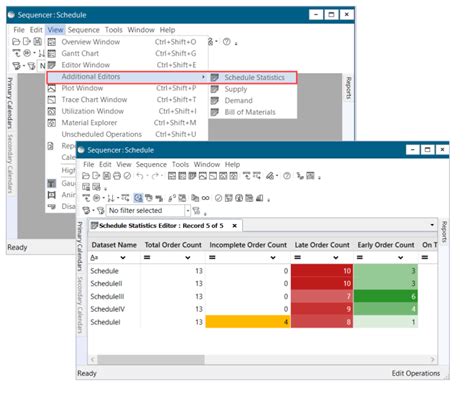Click the Aa filter operator under Dataset Name
The height and width of the screenshot is (393, 474).
tap(94, 257)
